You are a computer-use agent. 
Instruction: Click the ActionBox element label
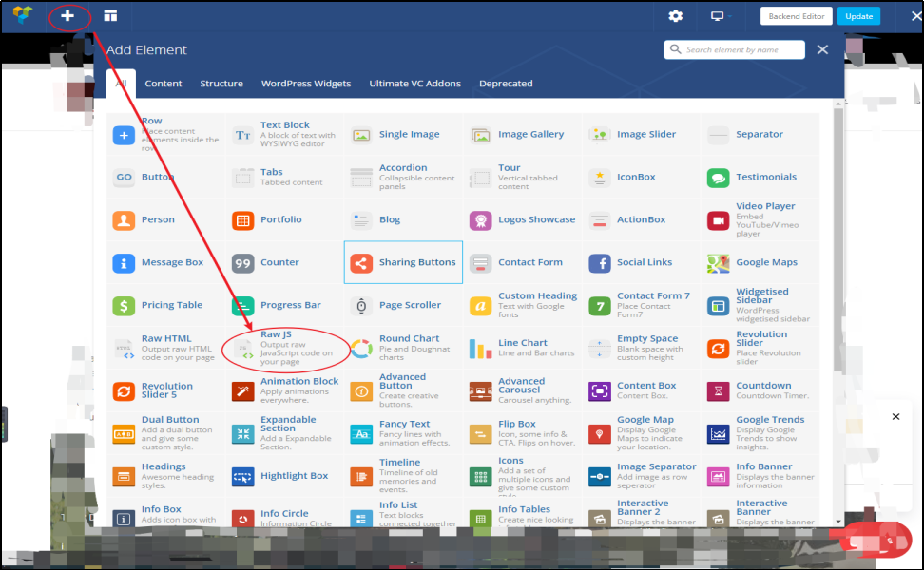pos(641,219)
